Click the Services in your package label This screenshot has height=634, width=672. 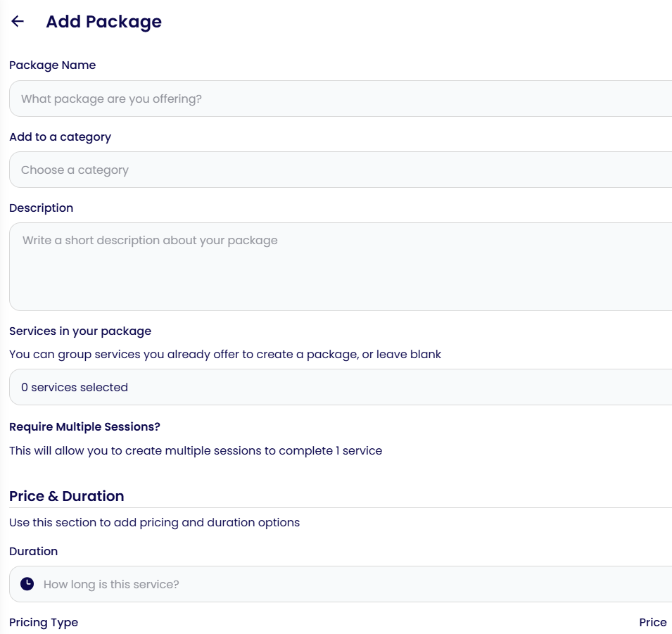coord(80,331)
